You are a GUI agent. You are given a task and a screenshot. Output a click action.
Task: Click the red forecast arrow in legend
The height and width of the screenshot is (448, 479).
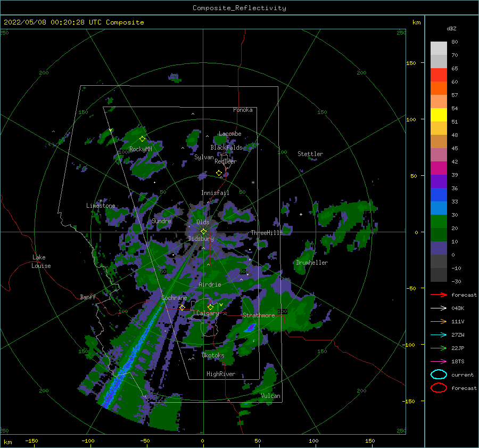[x=439, y=295]
